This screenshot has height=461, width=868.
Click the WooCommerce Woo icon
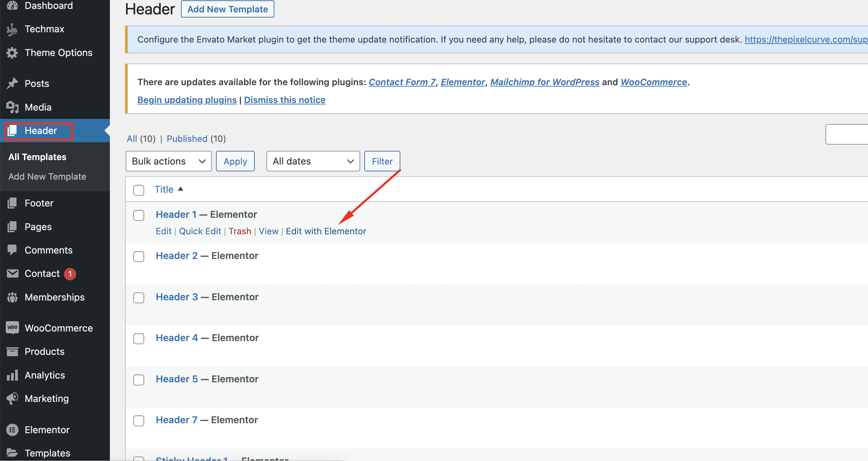12,328
